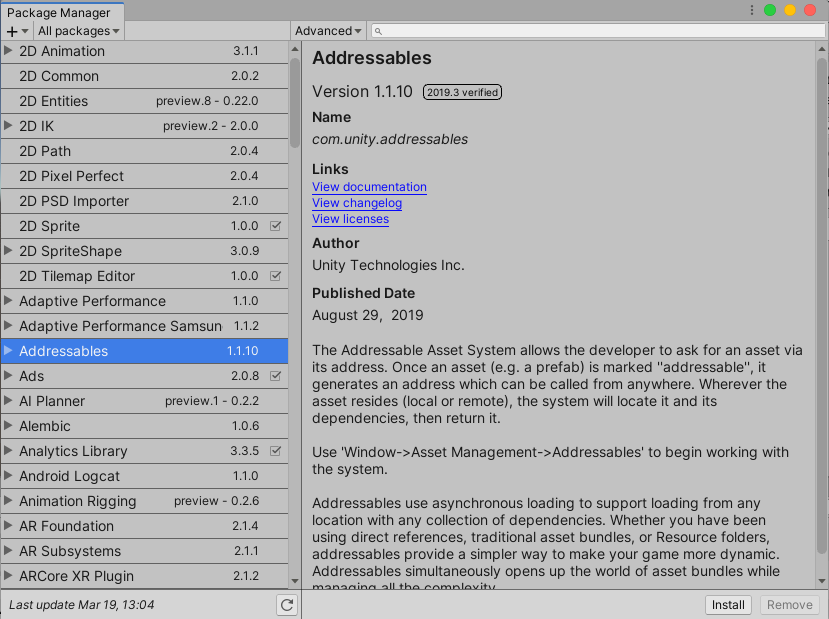The image size is (829, 619).
Task: Click the installed checkmark for Ads
Action: click(x=276, y=376)
